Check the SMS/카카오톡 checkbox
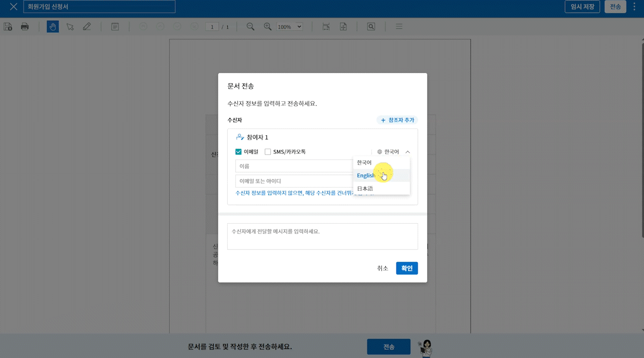Screen dimensions: 644x358 click(268, 152)
